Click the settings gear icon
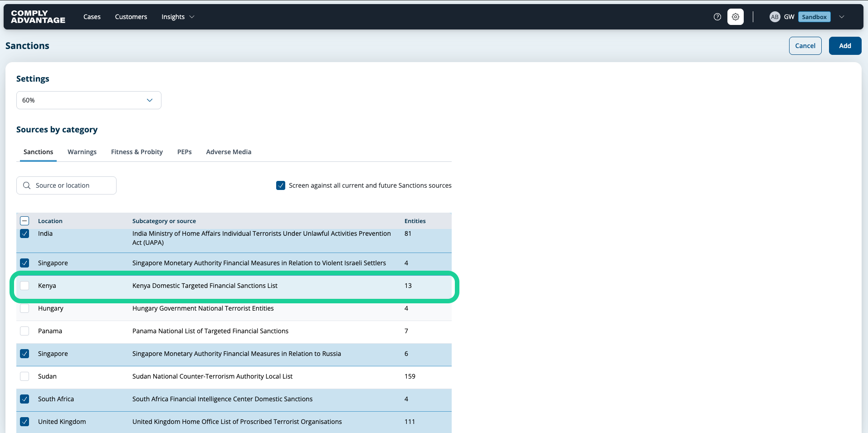The width and height of the screenshot is (868, 433). (736, 17)
